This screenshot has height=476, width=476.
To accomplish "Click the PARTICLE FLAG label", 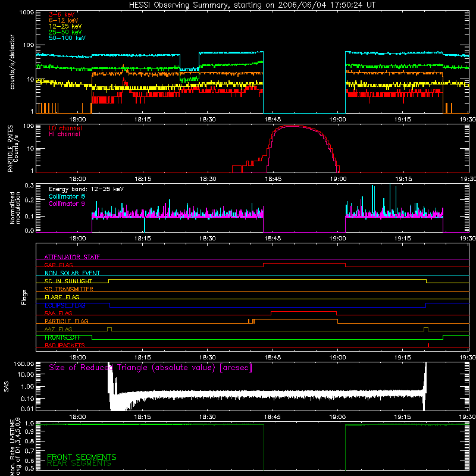I will click(67, 321).
